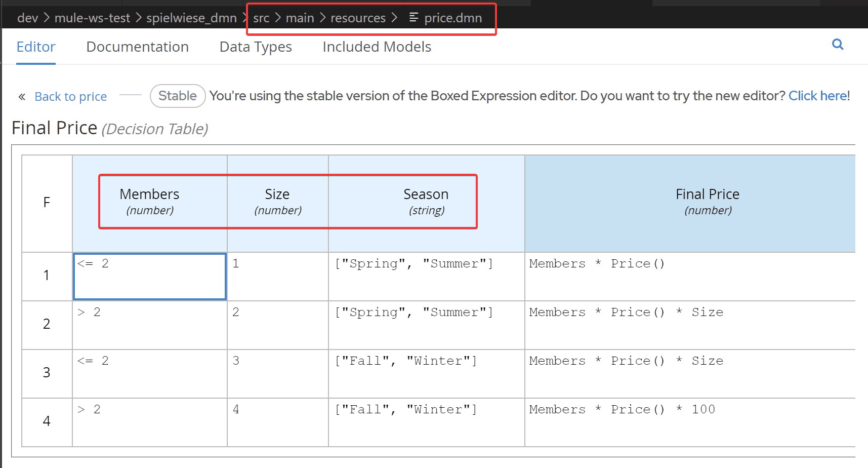Click the 'Click here' new editor link

coord(817,96)
